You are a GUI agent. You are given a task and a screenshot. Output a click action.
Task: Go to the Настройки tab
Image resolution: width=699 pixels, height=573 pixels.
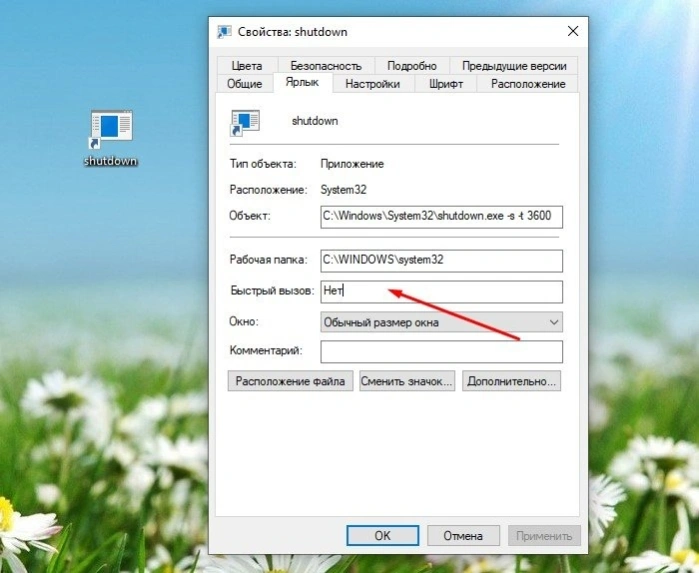coord(373,84)
